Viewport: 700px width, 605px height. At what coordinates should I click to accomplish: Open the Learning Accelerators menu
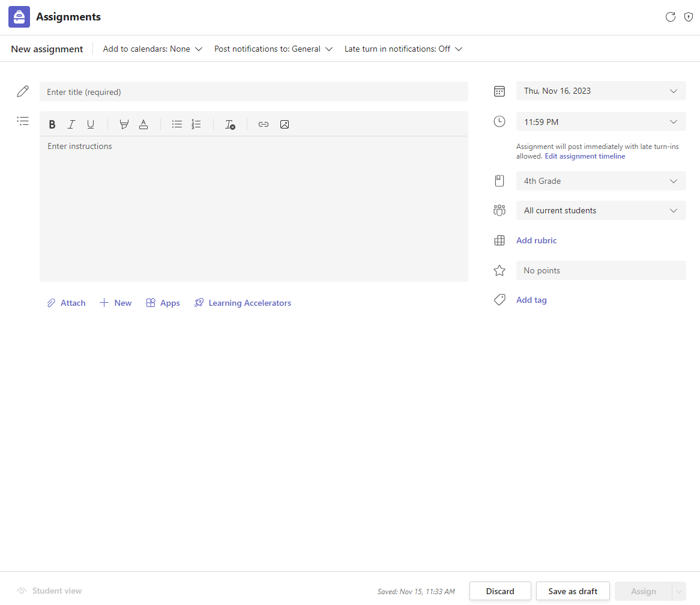tap(243, 303)
